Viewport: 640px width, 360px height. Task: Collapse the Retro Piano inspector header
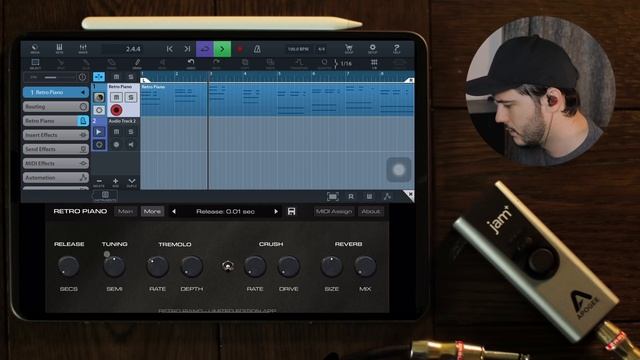(56, 92)
